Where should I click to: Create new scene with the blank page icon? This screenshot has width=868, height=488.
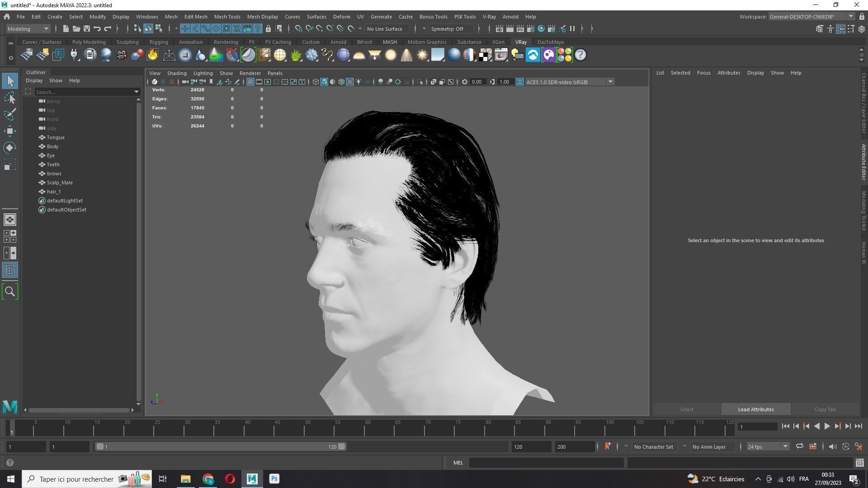point(66,29)
